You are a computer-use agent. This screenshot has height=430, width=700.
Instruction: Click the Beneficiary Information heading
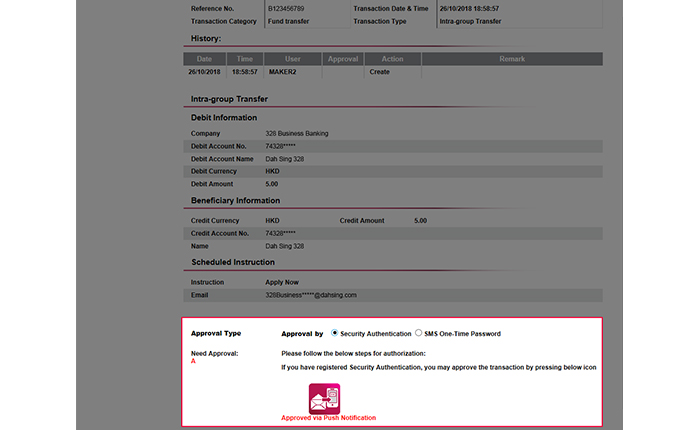(235, 200)
